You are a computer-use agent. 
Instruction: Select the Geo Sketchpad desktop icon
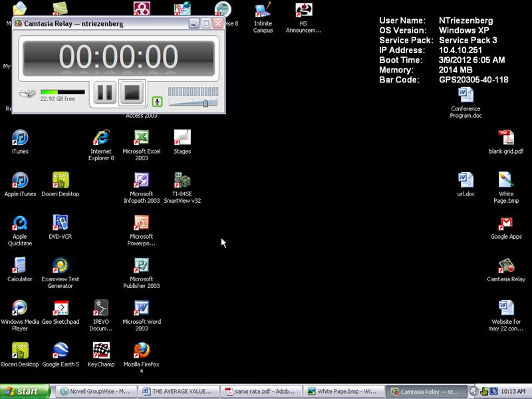(x=61, y=312)
